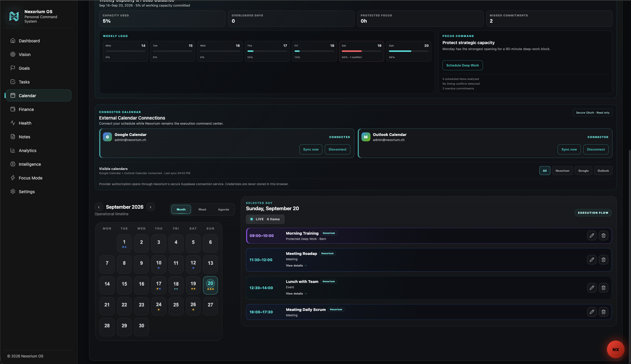
Task: Open the Vision page icon
Action: point(13,54)
